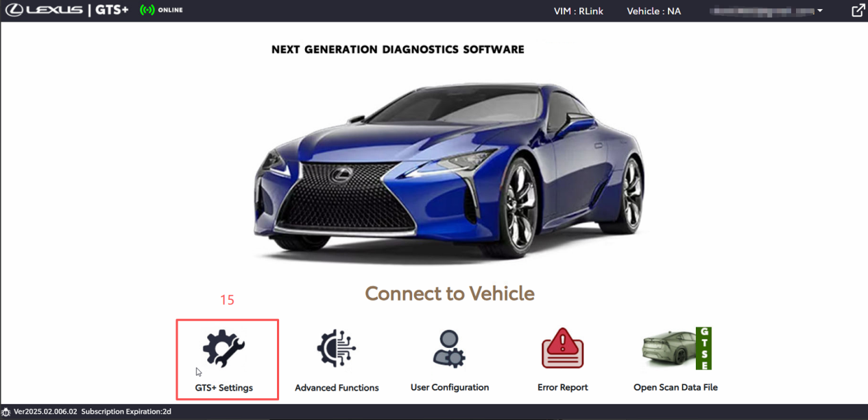Click the pop-out external window icon
868x420 pixels.
pos(857,10)
